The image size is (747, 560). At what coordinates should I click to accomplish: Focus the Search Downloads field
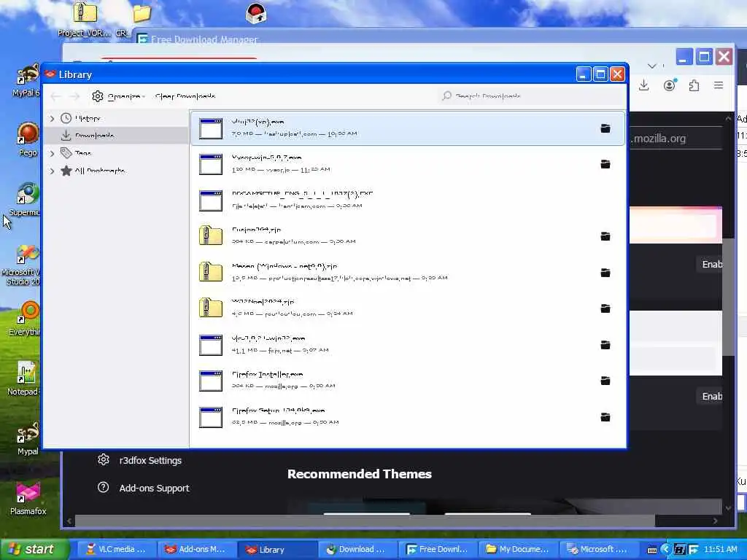tap(531, 96)
